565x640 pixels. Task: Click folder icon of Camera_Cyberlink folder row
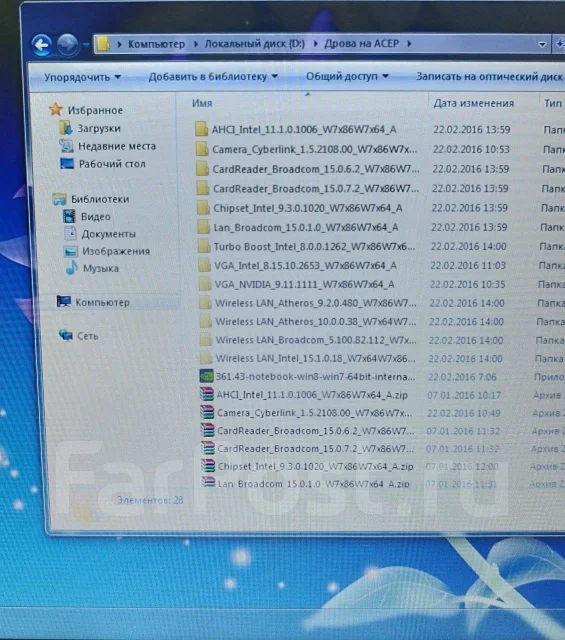(202, 149)
